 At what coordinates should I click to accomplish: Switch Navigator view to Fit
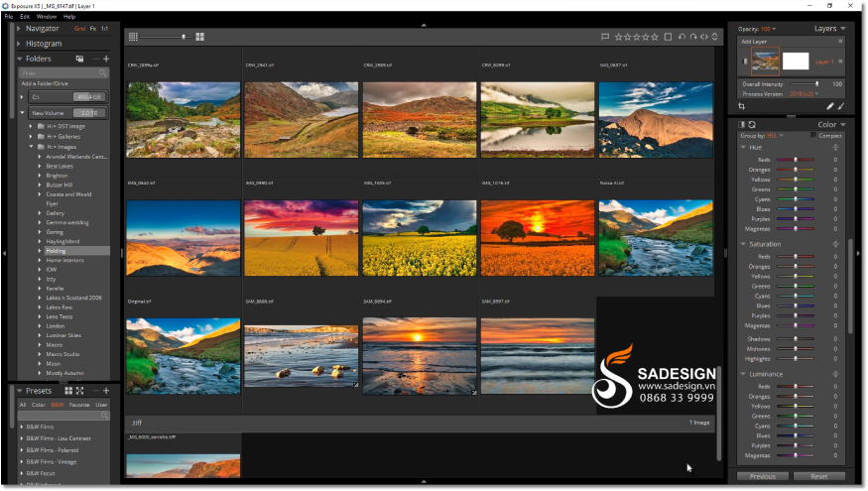coord(93,28)
